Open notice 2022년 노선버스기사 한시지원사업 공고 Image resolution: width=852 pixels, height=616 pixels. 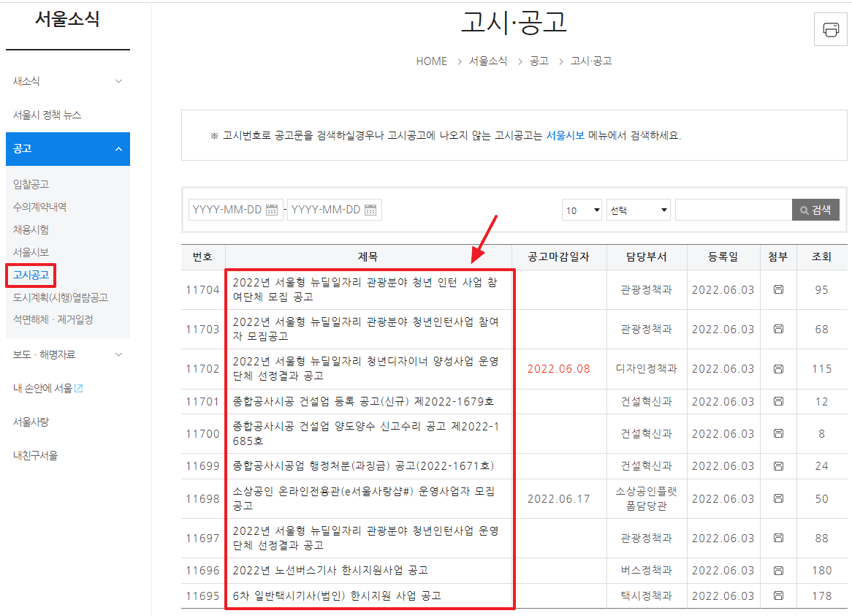click(330, 571)
